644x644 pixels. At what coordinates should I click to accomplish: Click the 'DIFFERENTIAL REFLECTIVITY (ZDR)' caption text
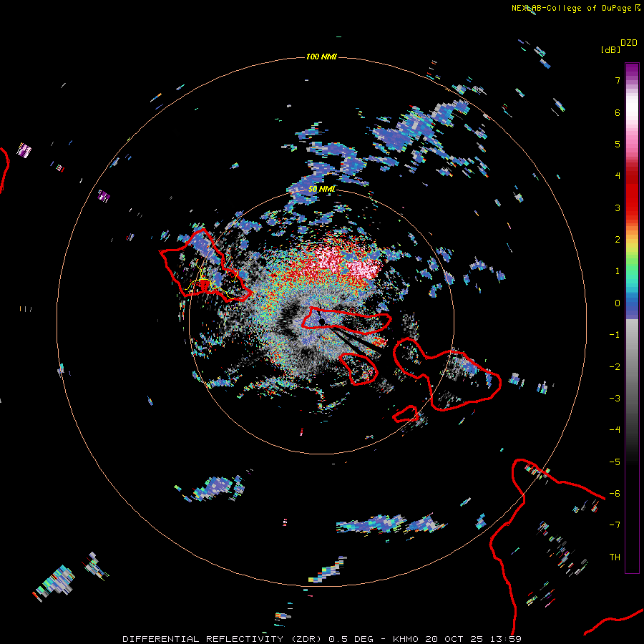(x=223, y=639)
